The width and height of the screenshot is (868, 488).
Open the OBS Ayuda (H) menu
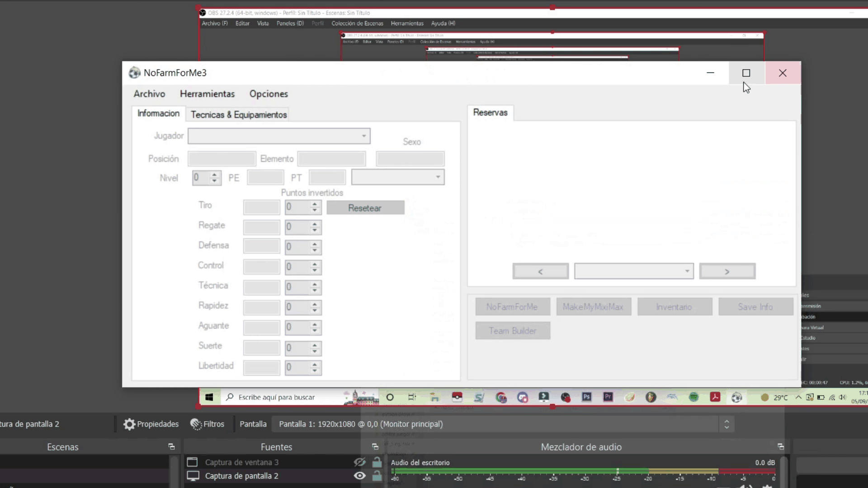pyautogui.click(x=443, y=23)
